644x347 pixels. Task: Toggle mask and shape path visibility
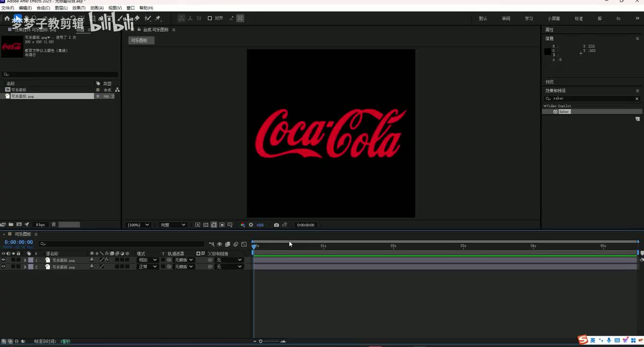pyautogui.click(x=214, y=225)
